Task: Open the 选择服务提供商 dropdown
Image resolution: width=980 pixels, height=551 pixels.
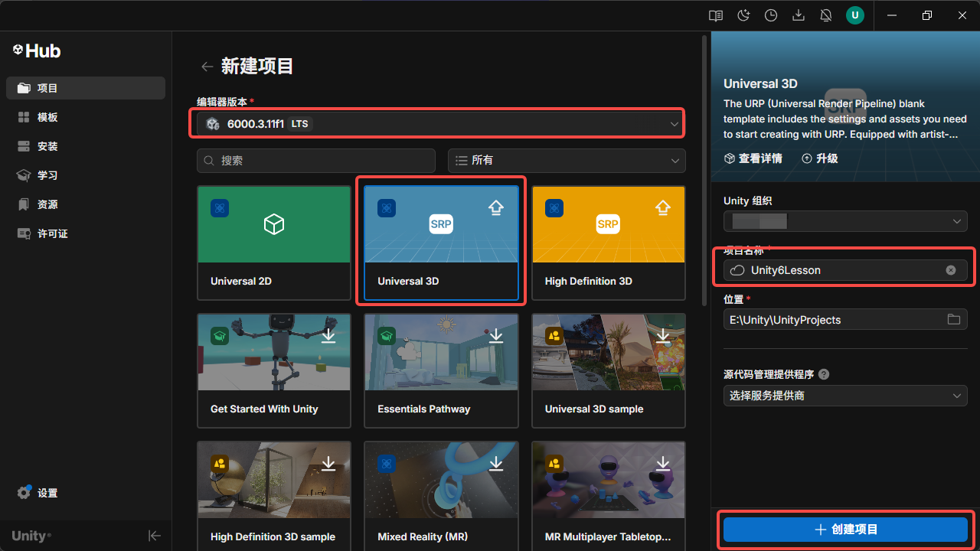Action: [x=845, y=396]
